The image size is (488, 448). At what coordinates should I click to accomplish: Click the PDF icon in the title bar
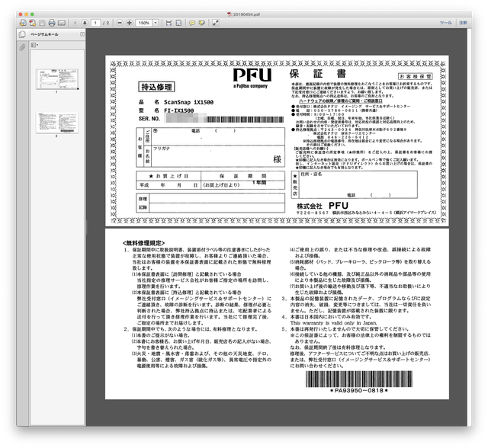point(230,14)
